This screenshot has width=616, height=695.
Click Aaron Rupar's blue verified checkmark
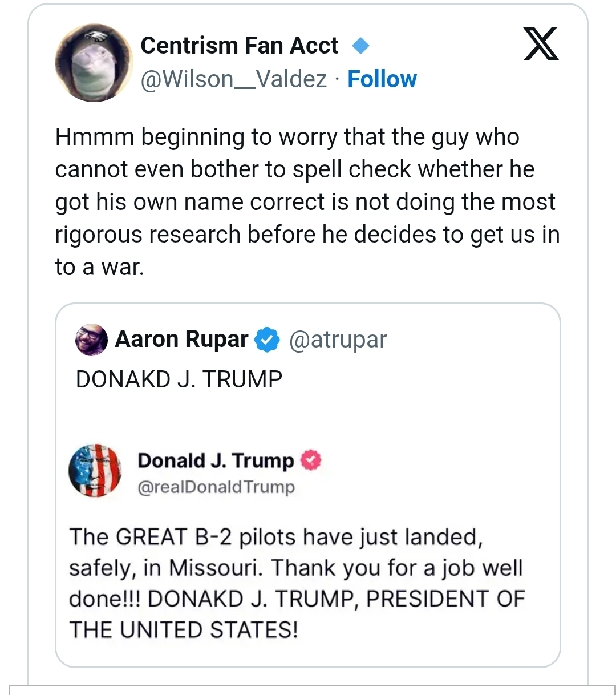point(267,340)
